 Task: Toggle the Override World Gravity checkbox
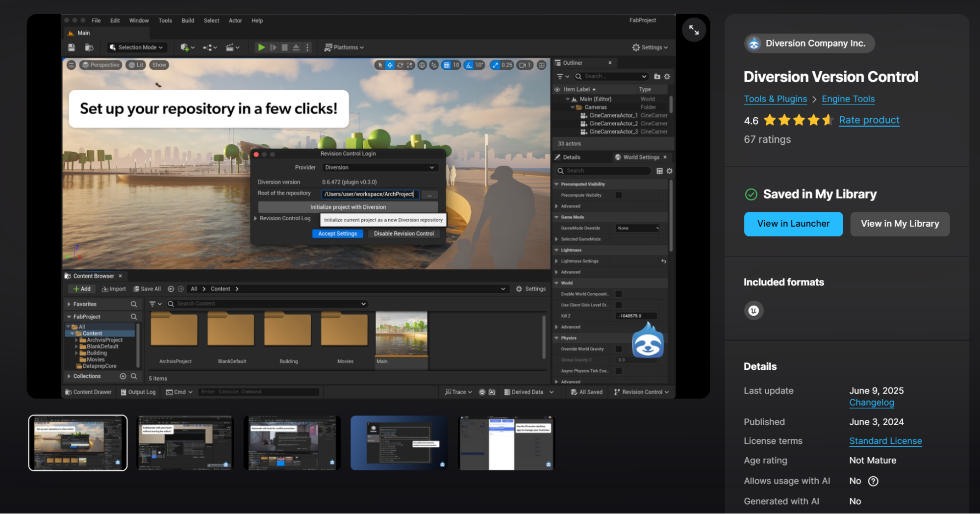[619, 349]
